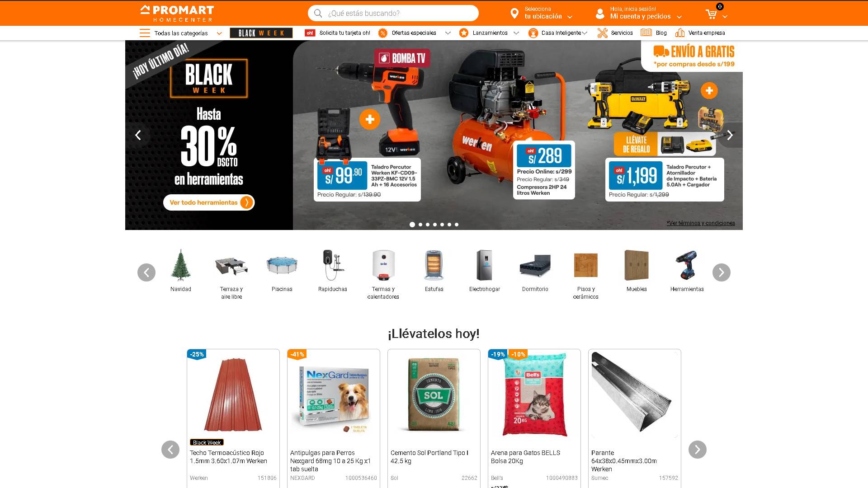Image resolution: width=868 pixels, height=488 pixels.
Task: Open the shopping cart icon
Action: 711,14
